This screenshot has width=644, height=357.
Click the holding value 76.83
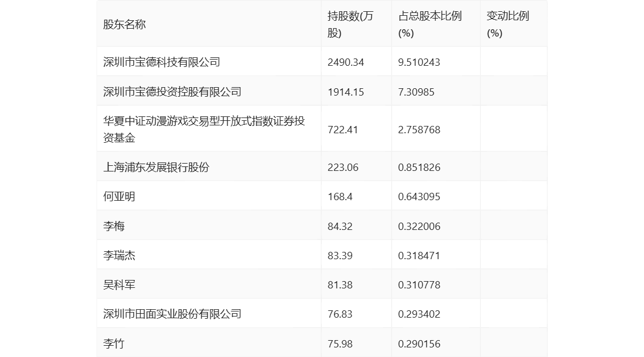pos(340,314)
